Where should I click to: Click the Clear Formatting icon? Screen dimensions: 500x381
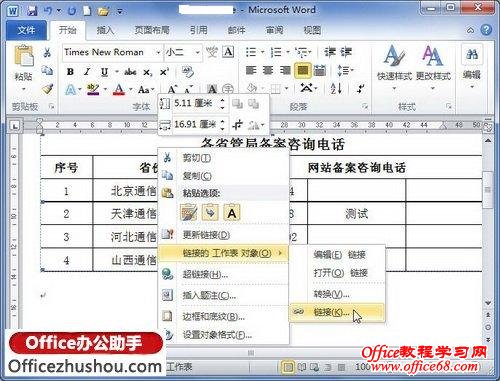[x=188, y=72]
